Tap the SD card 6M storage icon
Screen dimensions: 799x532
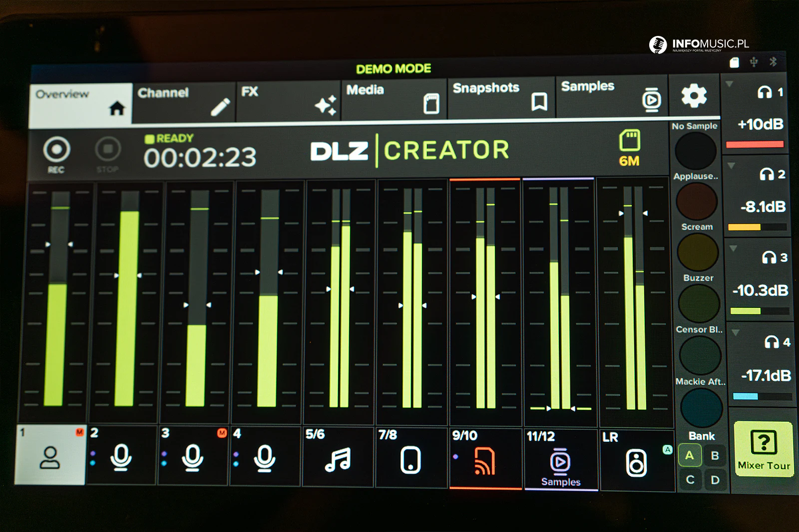[x=629, y=148]
